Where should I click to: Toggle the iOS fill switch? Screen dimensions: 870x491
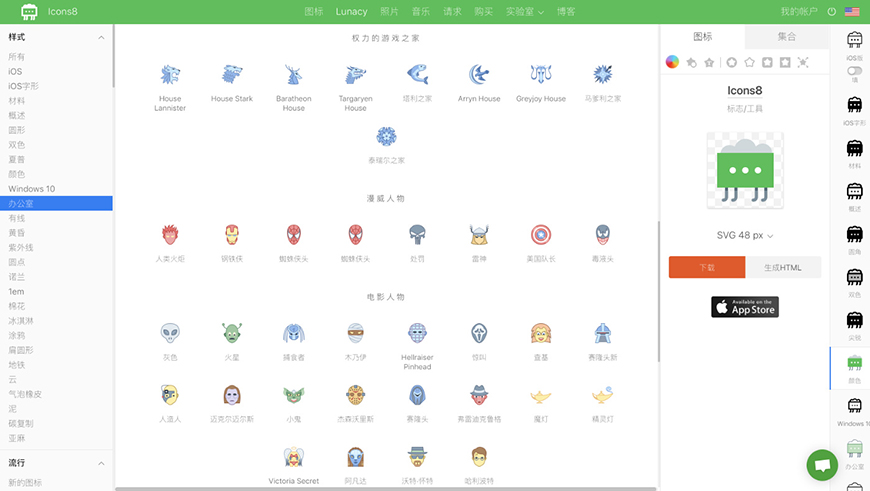tap(854, 70)
